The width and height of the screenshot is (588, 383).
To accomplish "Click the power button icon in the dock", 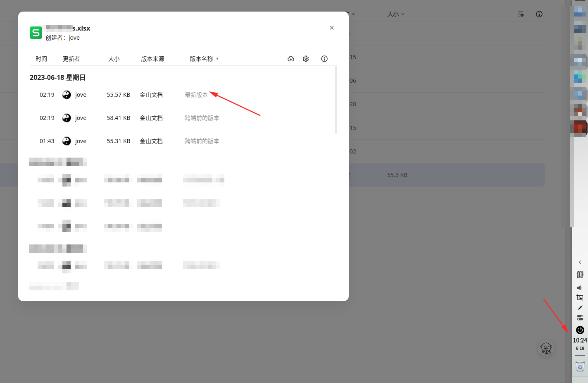I will [x=580, y=330].
